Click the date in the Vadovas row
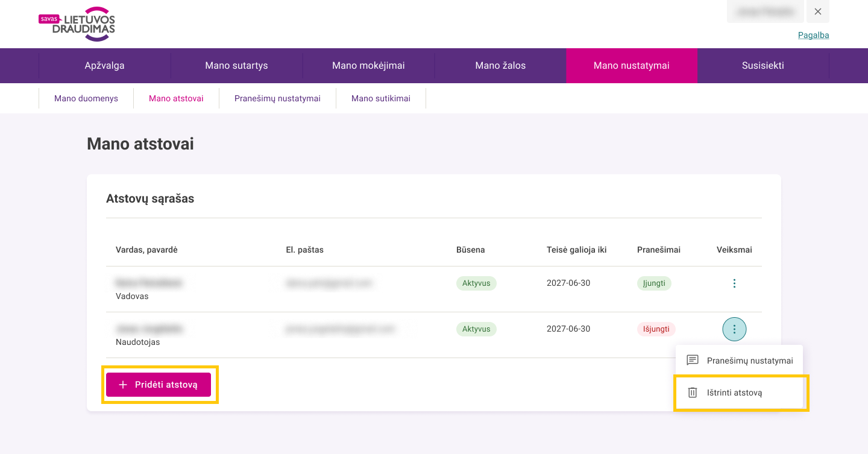 (x=568, y=283)
